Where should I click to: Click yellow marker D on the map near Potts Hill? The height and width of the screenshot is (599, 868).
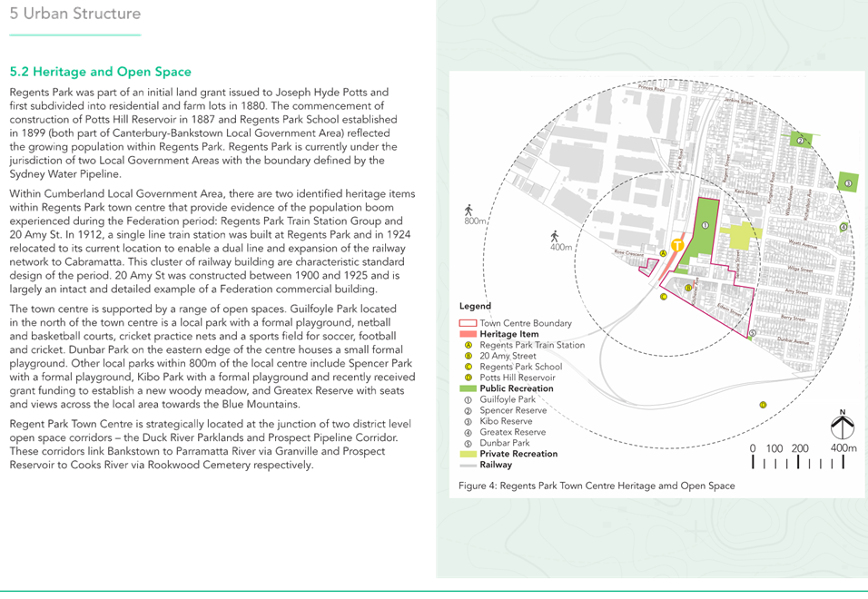[x=763, y=405]
